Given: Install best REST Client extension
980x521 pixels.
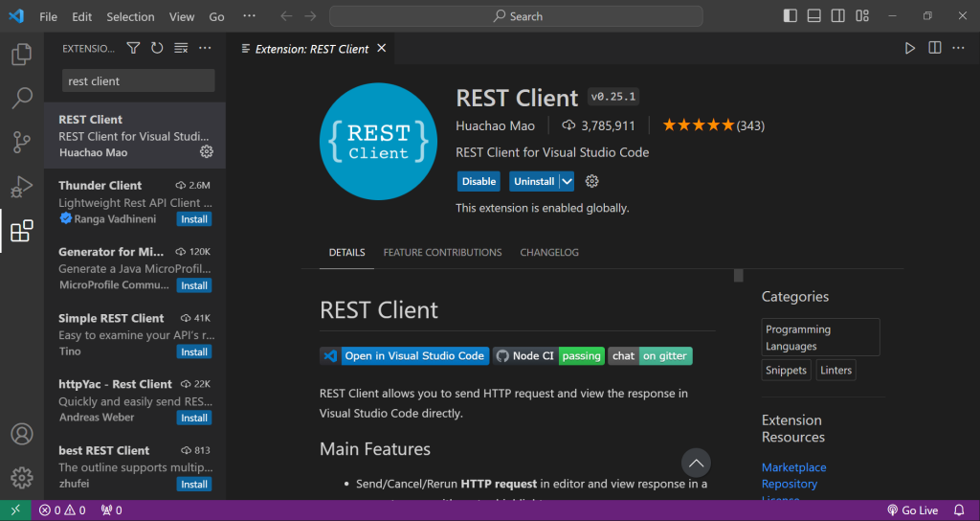Looking at the screenshot, I should tap(194, 484).
